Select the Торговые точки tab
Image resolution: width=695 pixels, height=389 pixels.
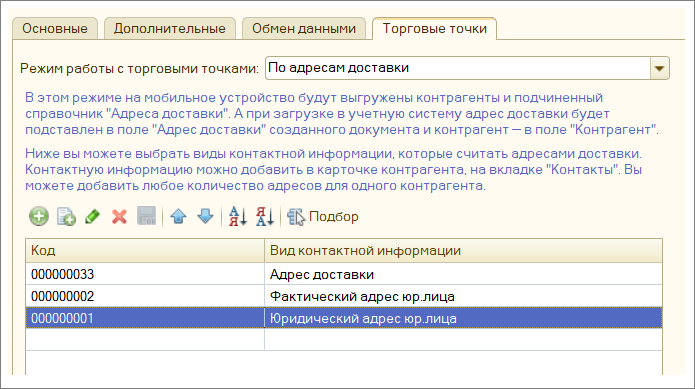(x=434, y=29)
